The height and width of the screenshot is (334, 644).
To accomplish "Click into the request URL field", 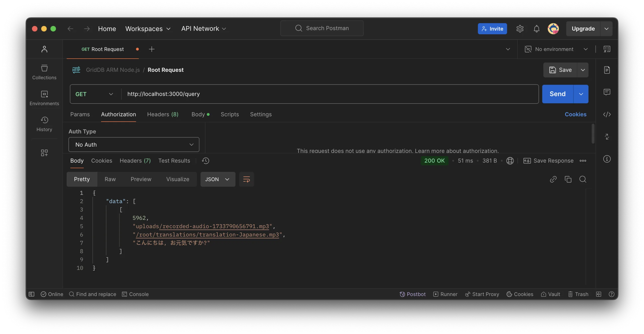I will pos(327,94).
